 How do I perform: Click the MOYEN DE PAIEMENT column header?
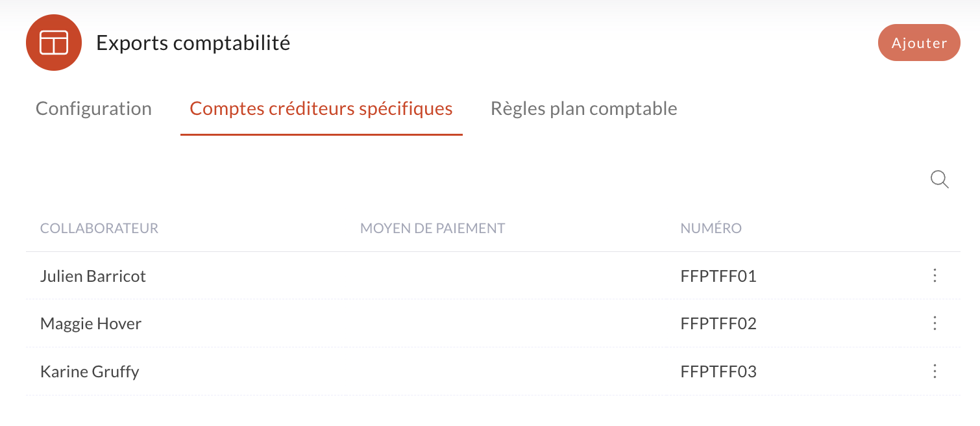[433, 229]
